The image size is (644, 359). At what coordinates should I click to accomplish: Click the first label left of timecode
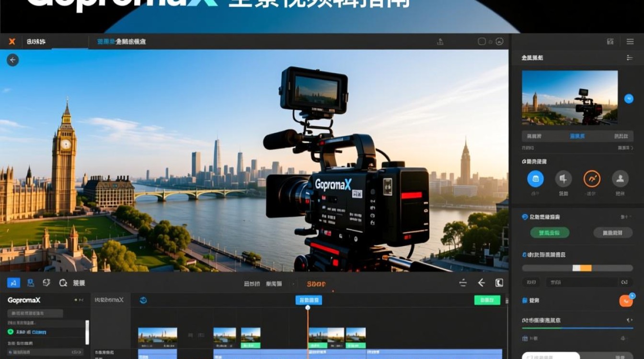(252, 283)
